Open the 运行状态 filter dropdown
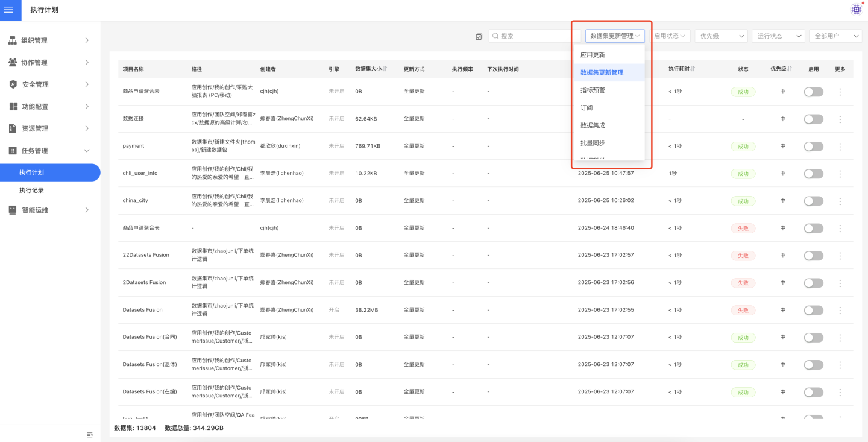 [x=778, y=36]
